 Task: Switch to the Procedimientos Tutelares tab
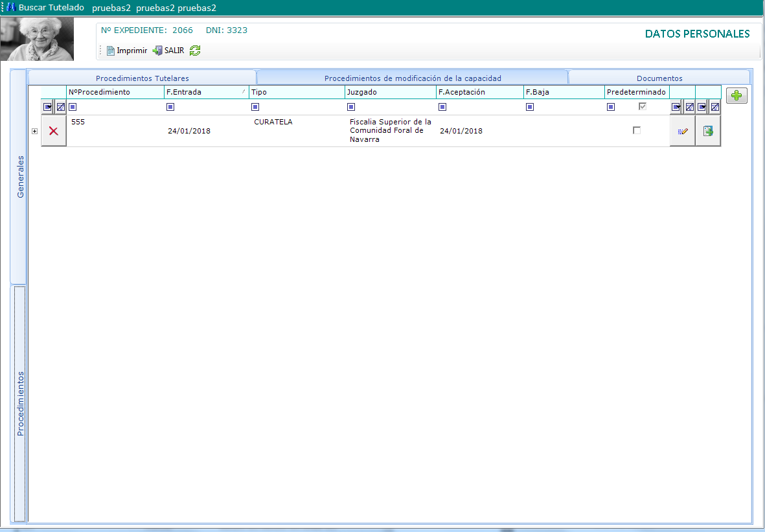click(x=143, y=78)
